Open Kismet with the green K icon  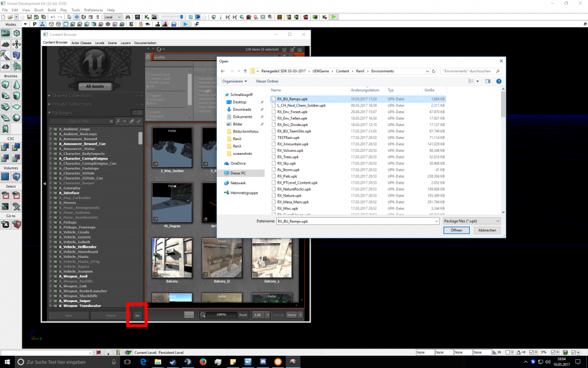coord(146,17)
